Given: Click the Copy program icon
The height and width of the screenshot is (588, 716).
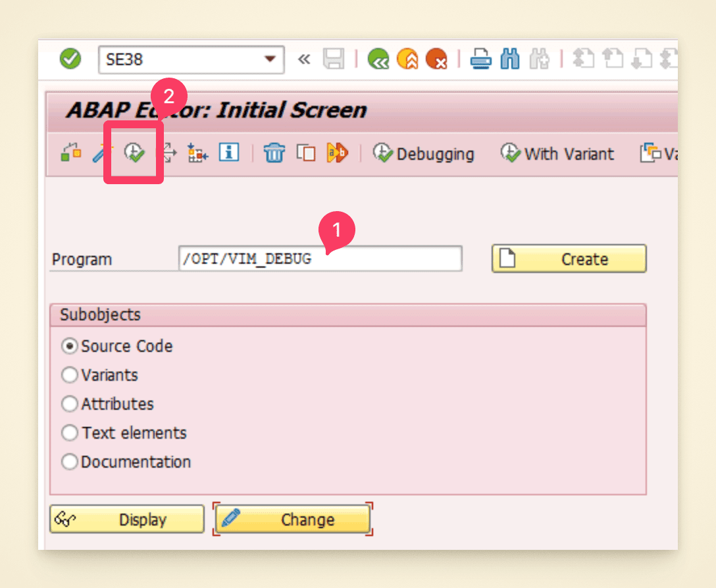Looking at the screenshot, I should 306,153.
